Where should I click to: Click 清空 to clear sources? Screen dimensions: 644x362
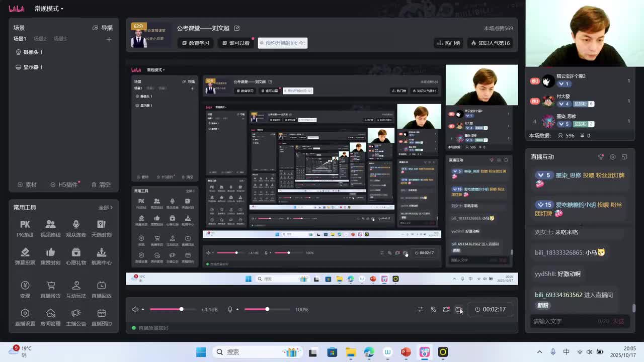pos(101,185)
